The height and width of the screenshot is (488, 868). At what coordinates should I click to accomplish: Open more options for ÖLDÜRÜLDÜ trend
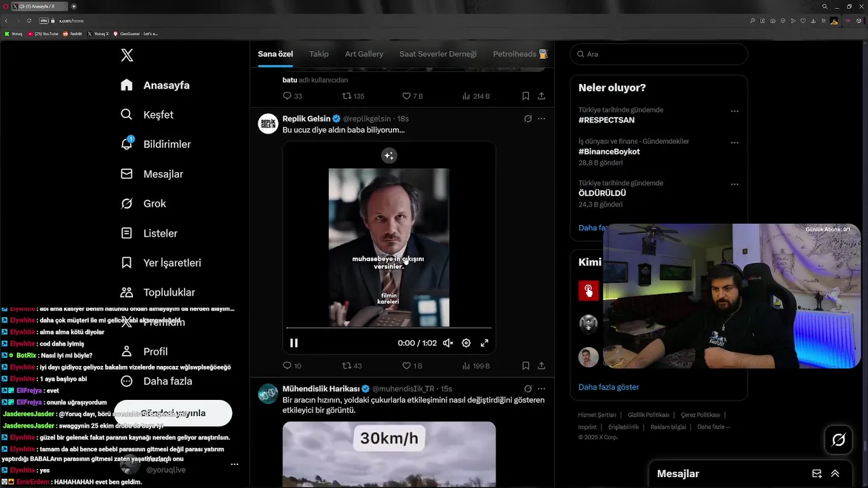[x=734, y=184]
